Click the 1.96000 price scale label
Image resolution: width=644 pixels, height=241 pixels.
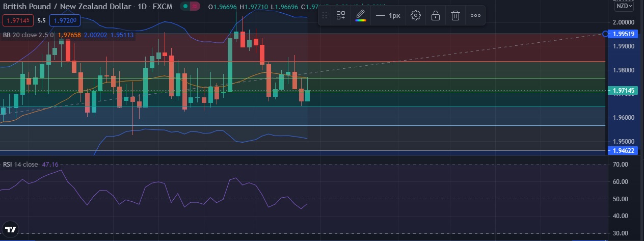624,117
